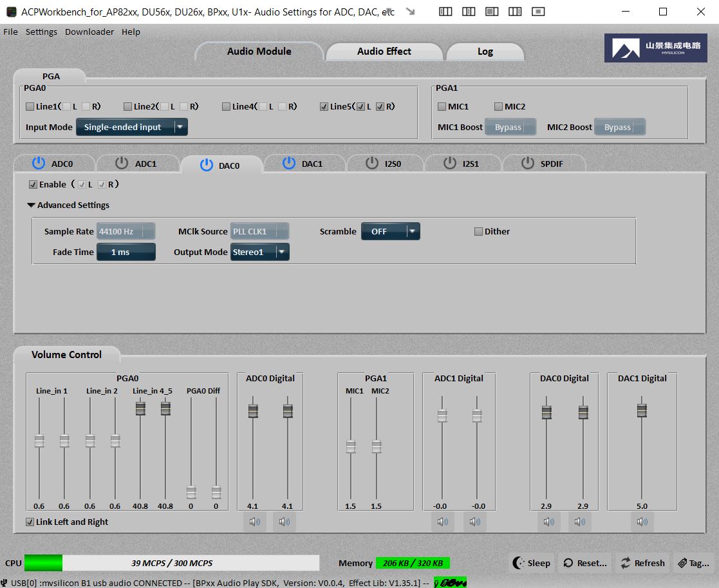
Task: Open the Output Mode Stereo1 dropdown
Action: [x=259, y=252]
